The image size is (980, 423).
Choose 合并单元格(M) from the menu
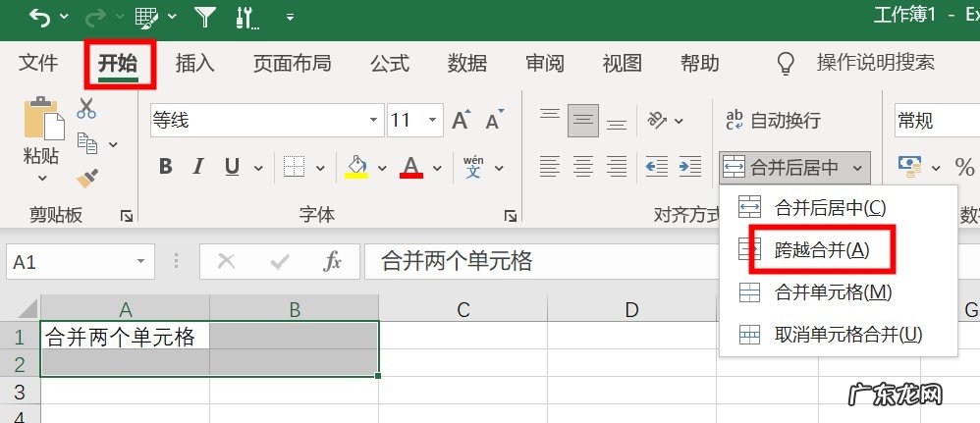(839, 292)
